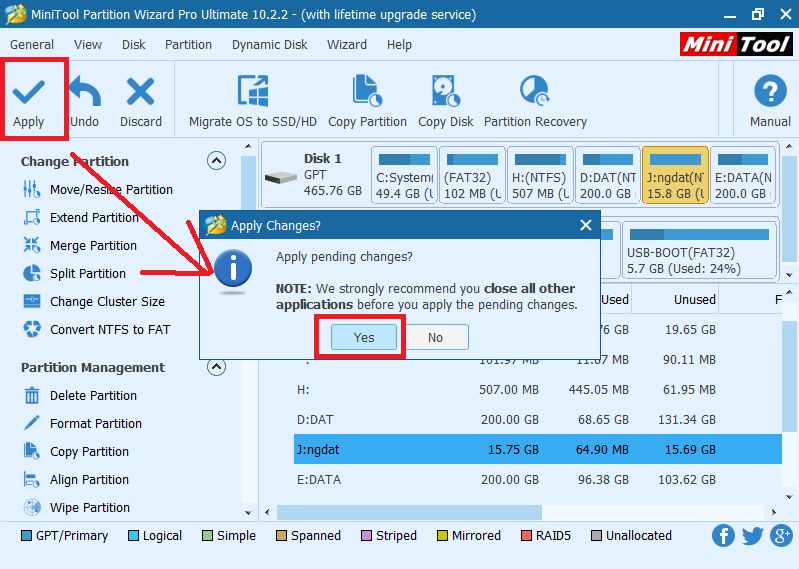Click the Logical legend color box

133,535
